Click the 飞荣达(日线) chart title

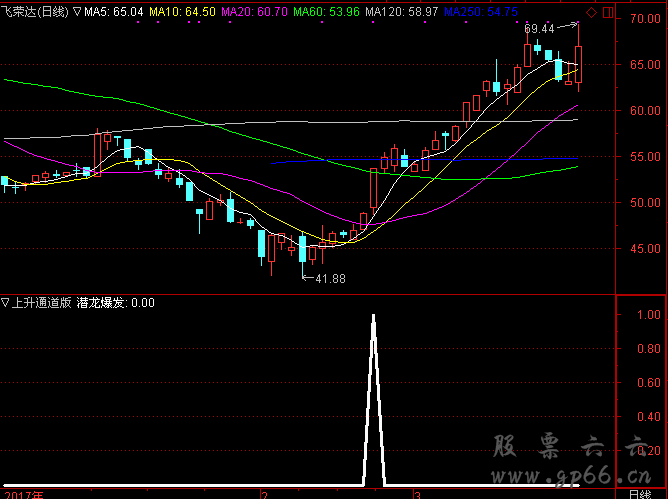click(x=35, y=12)
